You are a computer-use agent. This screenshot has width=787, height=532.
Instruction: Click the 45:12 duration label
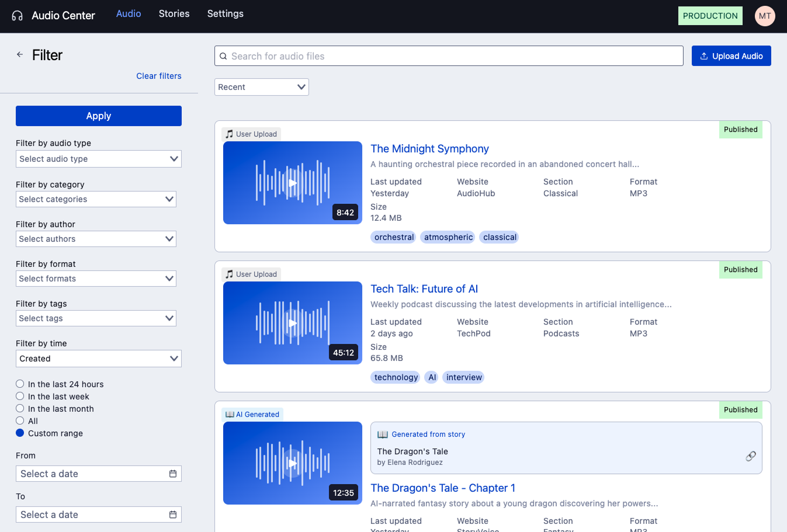(x=344, y=353)
